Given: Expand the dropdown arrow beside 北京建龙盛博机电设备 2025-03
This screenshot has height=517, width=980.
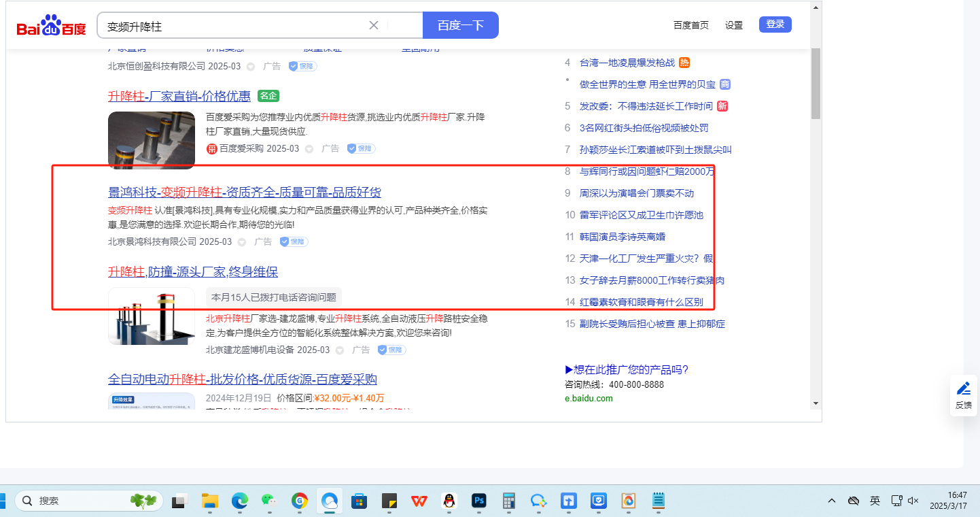Looking at the screenshot, I should (340, 350).
